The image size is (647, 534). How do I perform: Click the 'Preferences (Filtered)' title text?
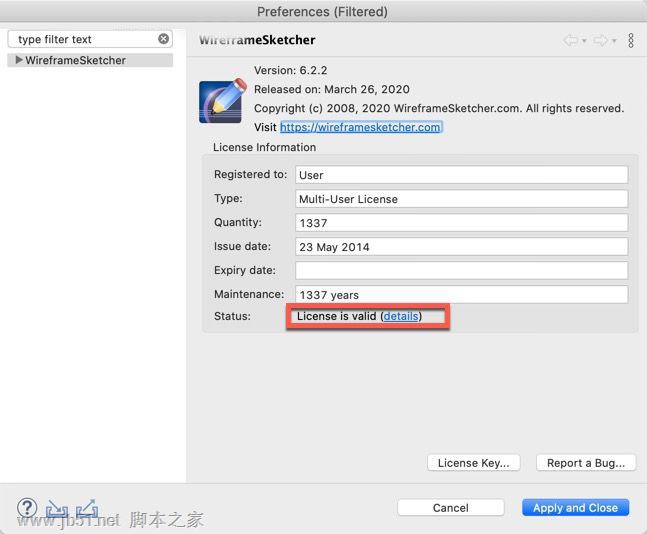tap(322, 12)
